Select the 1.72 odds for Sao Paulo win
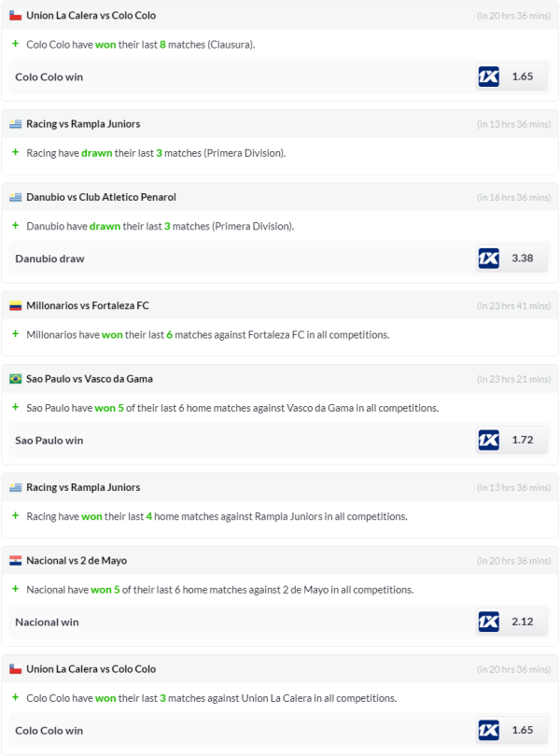The image size is (560, 756). [523, 440]
